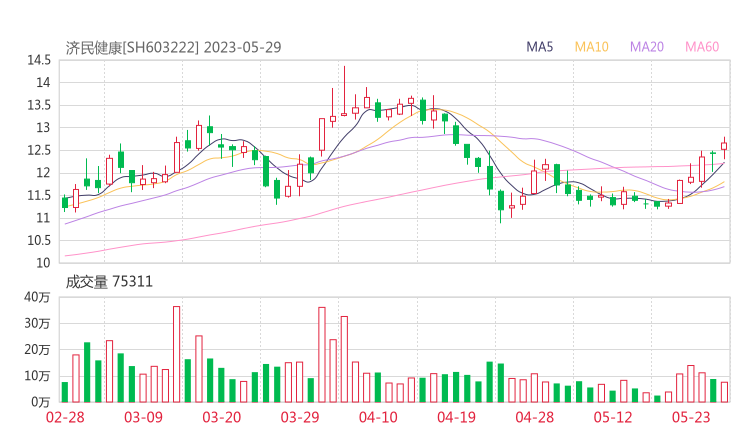Image resolution: width=740 pixels, height=440 pixels.
Task: Click the 30万 volume axis label
Action: click(37, 323)
